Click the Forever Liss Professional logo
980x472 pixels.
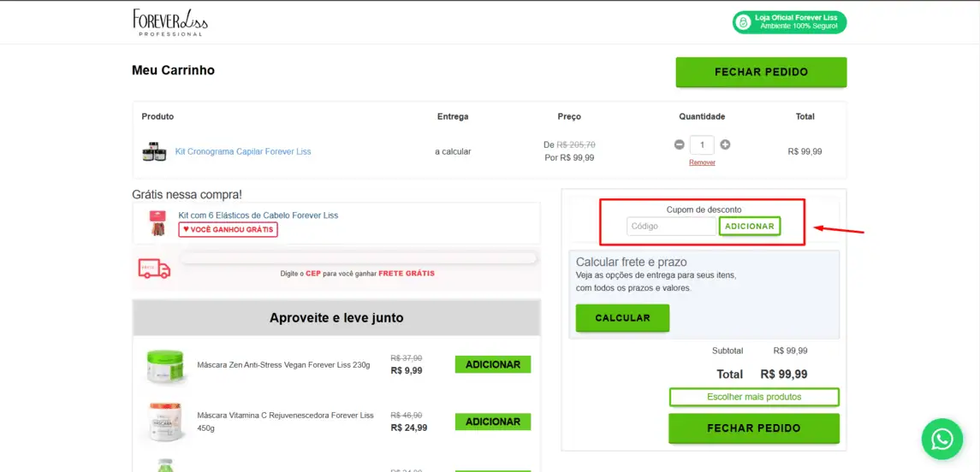point(170,22)
